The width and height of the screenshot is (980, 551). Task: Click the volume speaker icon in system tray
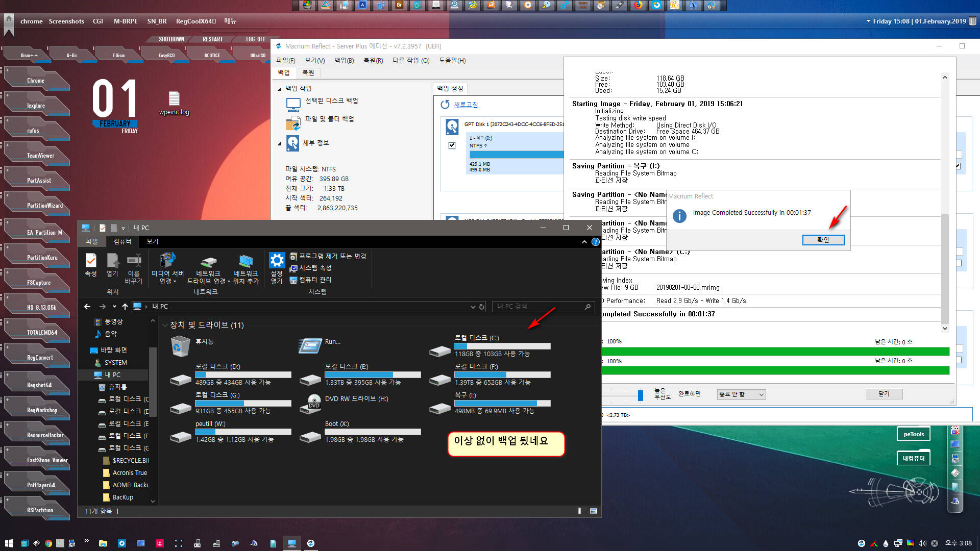point(922,543)
